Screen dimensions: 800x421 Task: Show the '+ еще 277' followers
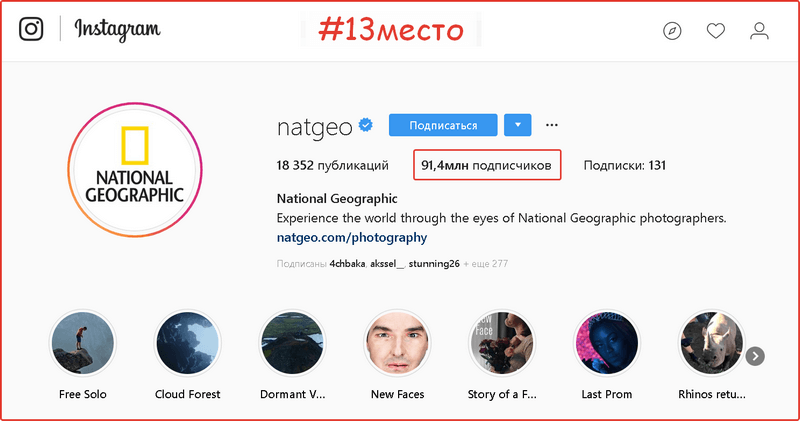tap(486, 264)
